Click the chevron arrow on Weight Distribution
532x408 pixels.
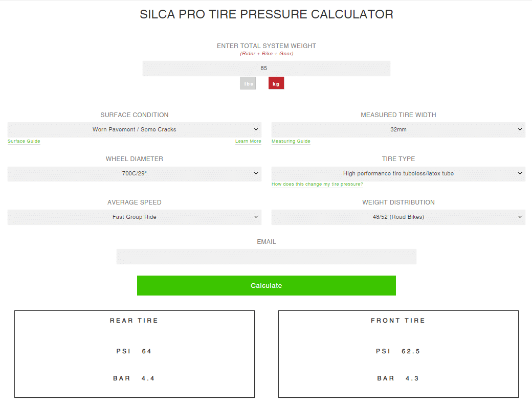pos(520,217)
